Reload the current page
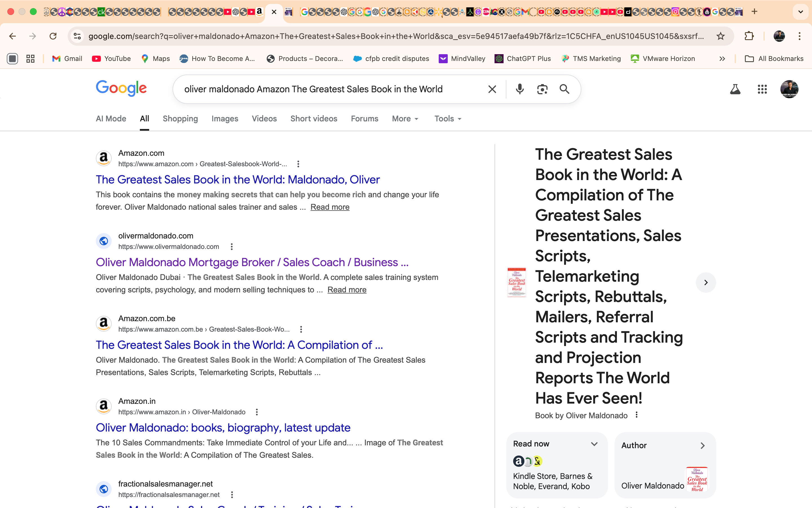 point(53,36)
